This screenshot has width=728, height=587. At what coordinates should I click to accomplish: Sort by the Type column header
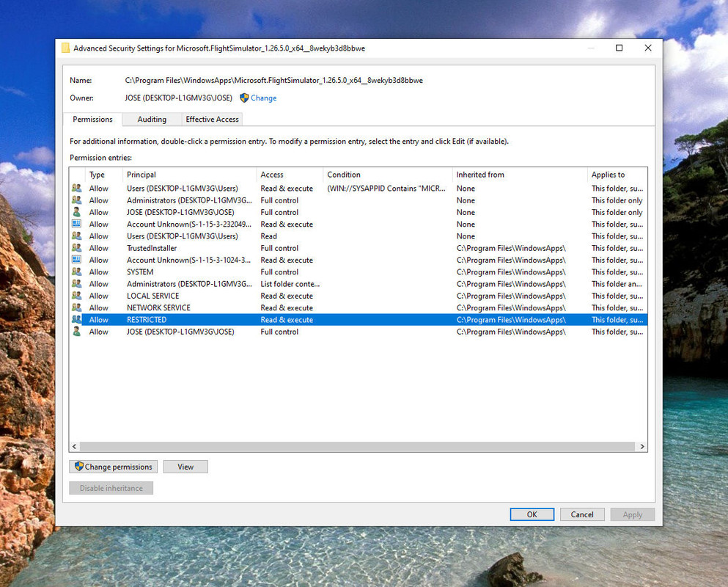coord(104,175)
